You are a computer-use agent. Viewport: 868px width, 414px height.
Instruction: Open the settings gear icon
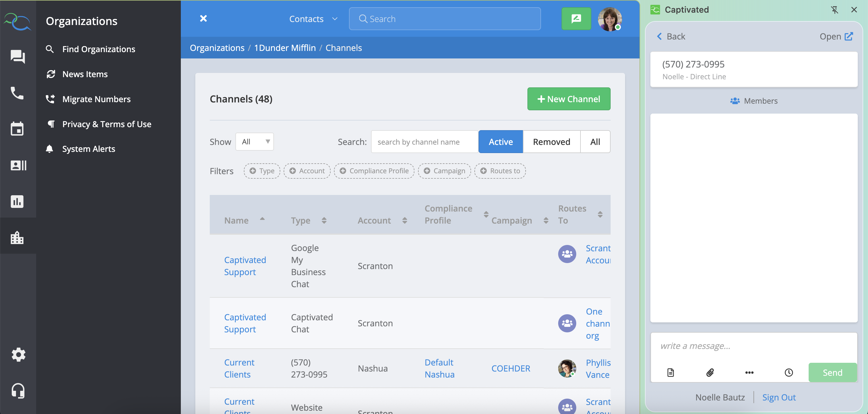coord(18,354)
